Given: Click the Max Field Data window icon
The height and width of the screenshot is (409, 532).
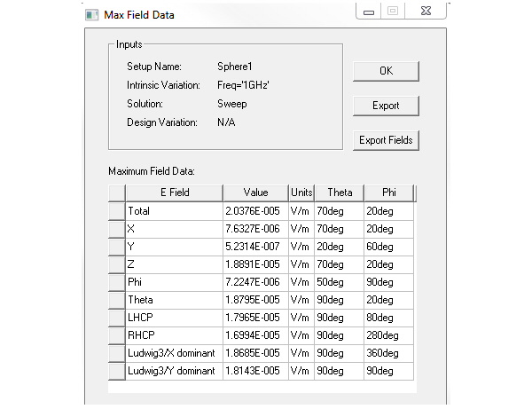Looking at the screenshot, I should [91, 15].
